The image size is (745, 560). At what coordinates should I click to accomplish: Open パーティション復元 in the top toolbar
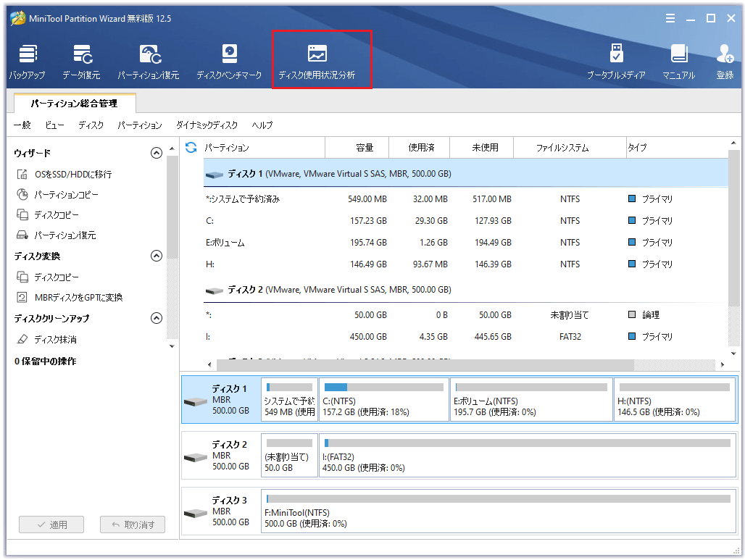click(x=149, y=62)
